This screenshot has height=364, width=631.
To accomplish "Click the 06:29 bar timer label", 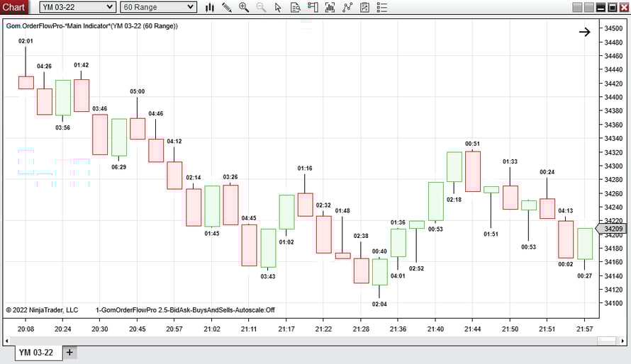I will (x=118, y=167).
